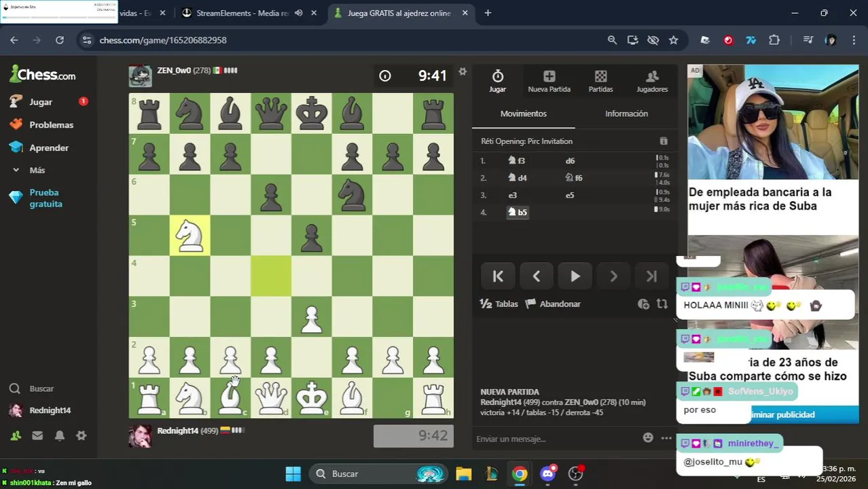Screen dimensions: 868x489
Task: Bookmark this page with the star
Action: pos(673,40)
